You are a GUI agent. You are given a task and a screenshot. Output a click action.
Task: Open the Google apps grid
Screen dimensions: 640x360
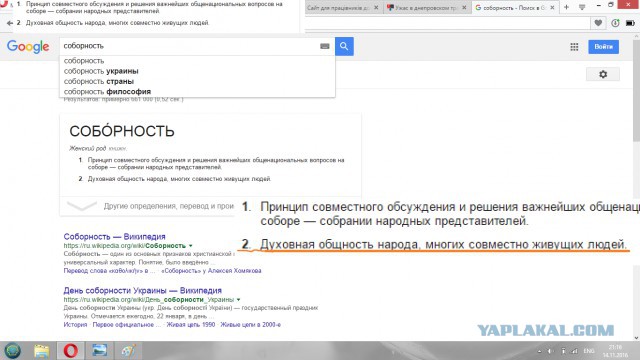click(574, 47)
